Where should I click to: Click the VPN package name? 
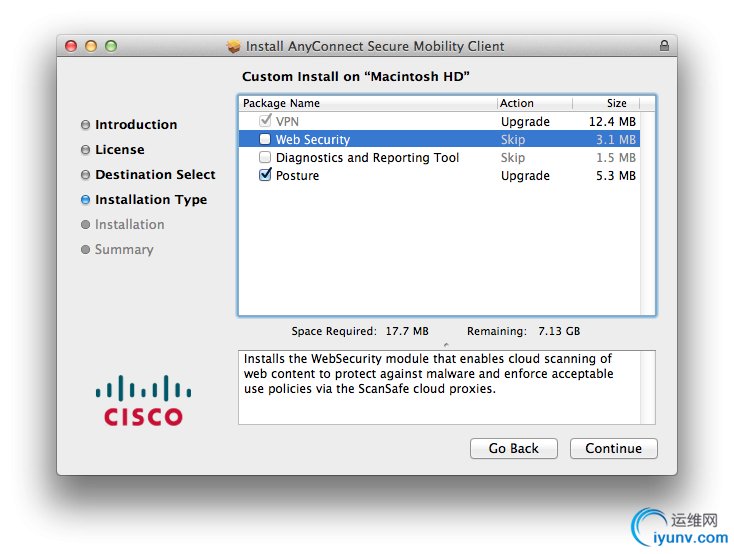pyautogui.click(x=287, y=122)
